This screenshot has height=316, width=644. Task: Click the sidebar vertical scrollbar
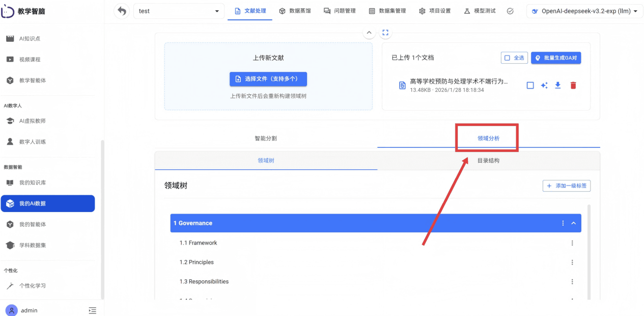(x=102, y=219)
